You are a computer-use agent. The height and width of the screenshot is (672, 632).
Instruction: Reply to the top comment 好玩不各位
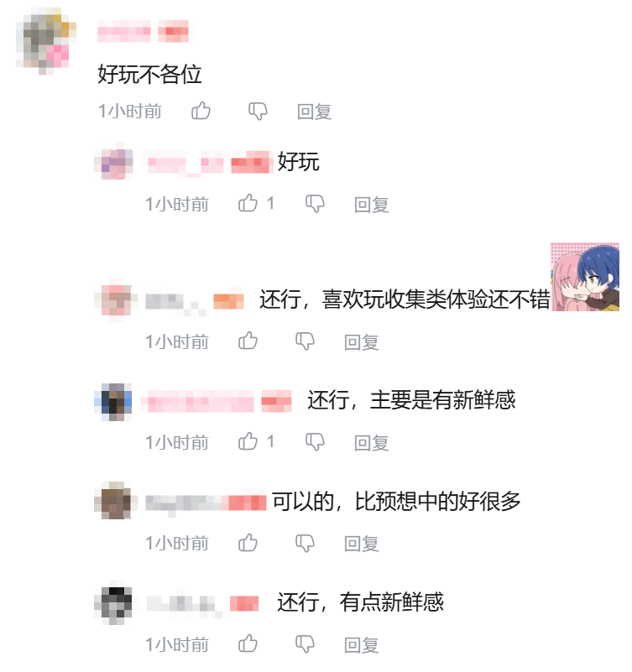click(x=314, y=112)
